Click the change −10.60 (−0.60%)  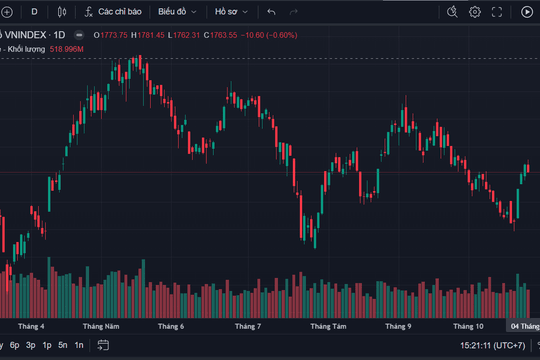[x=269, y=35]
